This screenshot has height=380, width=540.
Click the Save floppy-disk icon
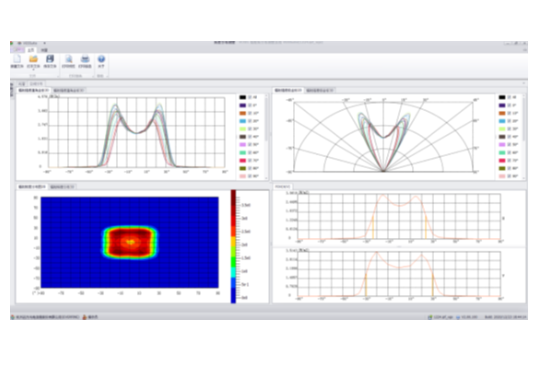click(50, 59)
